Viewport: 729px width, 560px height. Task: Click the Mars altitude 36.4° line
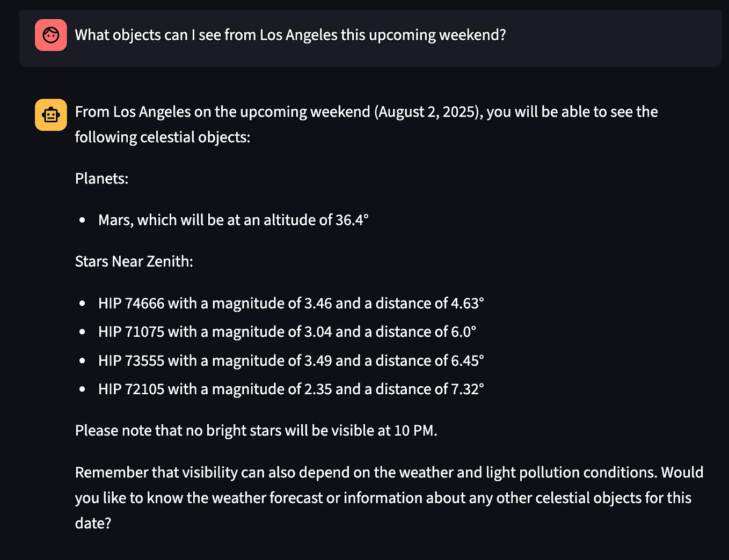click(x=233, y=220)
